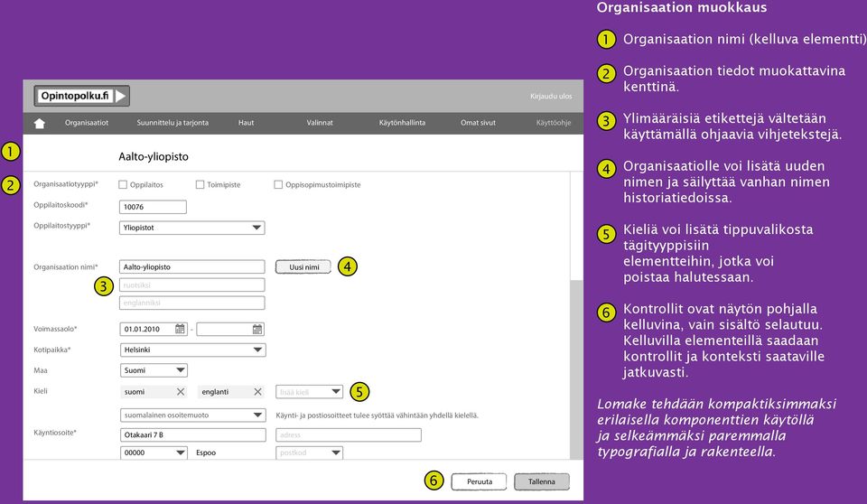The image size is (867, 504).
Task: Open calendar picker for empty end date
Action: tap(257, 329)
